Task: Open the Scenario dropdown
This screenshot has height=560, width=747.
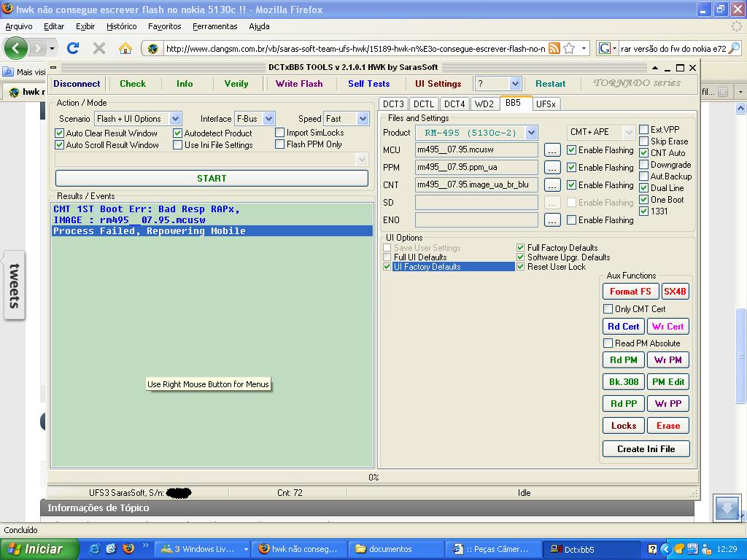Action: [175, 119]
